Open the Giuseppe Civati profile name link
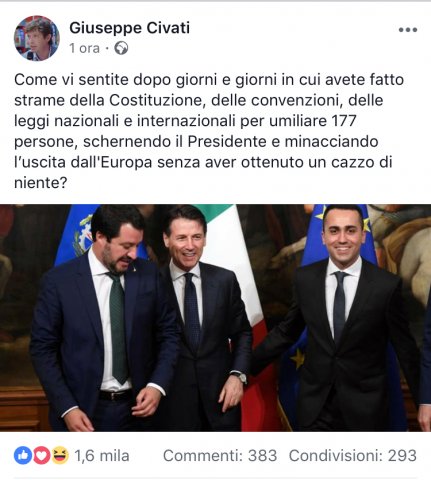The height and width of the screenshot is (480, 431). point(130,28)
